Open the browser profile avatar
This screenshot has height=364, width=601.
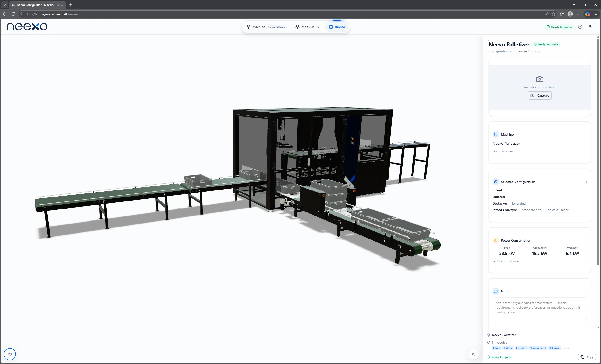[x=570, y=14]
